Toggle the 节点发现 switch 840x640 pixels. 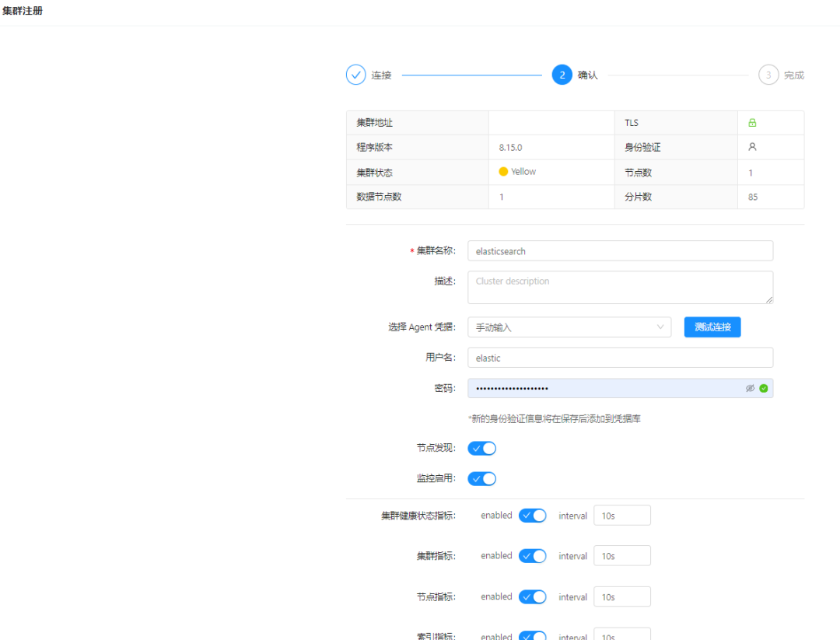[481, 448]
